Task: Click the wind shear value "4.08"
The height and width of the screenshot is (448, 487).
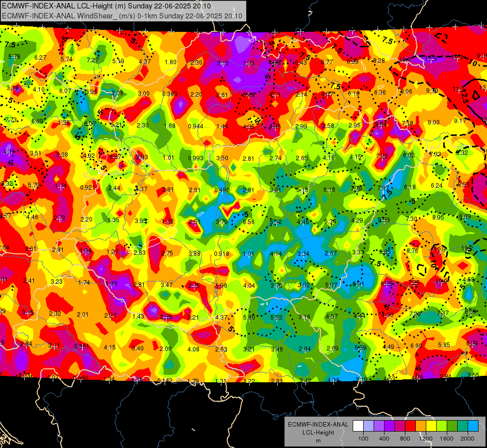Action: (x=193, y=349)
